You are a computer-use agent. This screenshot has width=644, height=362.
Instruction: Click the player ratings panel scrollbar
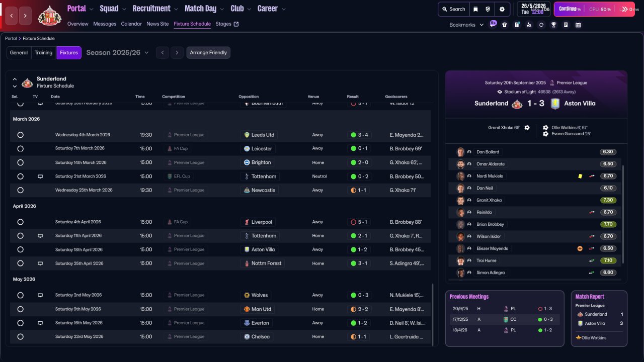[623, 214]
